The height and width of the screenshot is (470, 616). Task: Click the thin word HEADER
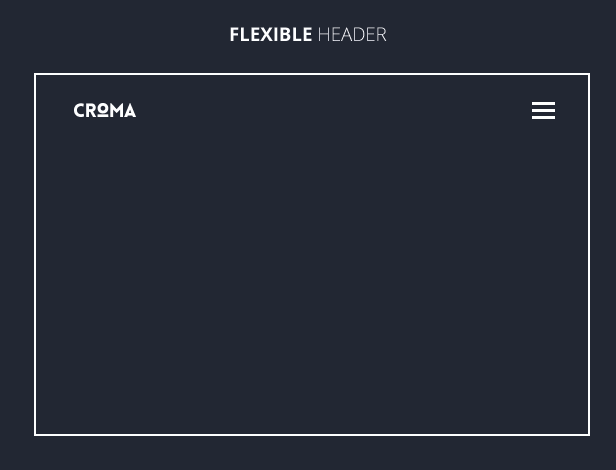click(x=352, y=35)
